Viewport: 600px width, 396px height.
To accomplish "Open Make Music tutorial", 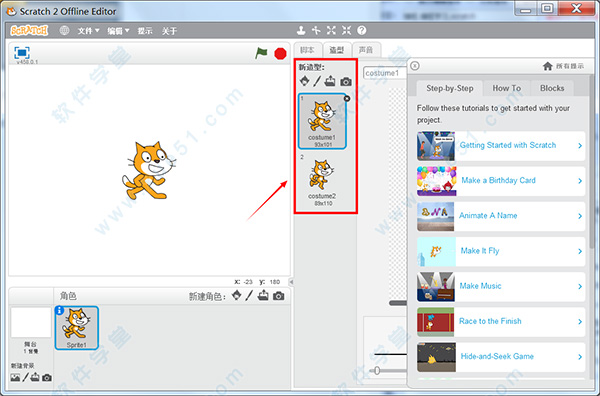I will point(501,287).
